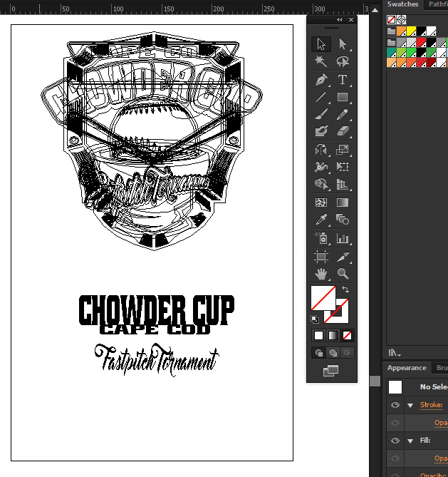Open Opacity link under Stroke
448x477 pixels.
[x=441, y=423]
